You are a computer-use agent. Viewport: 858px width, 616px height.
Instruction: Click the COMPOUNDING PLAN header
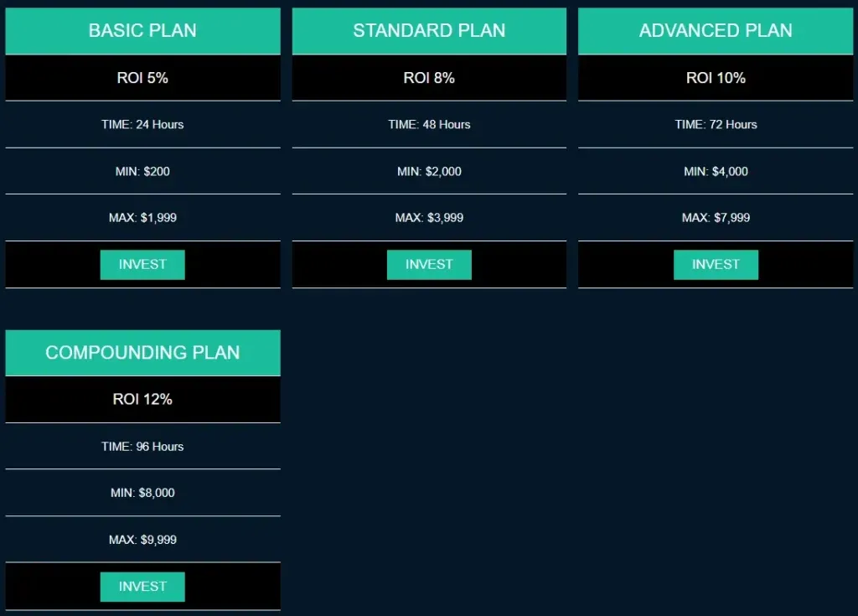[142, 353]
